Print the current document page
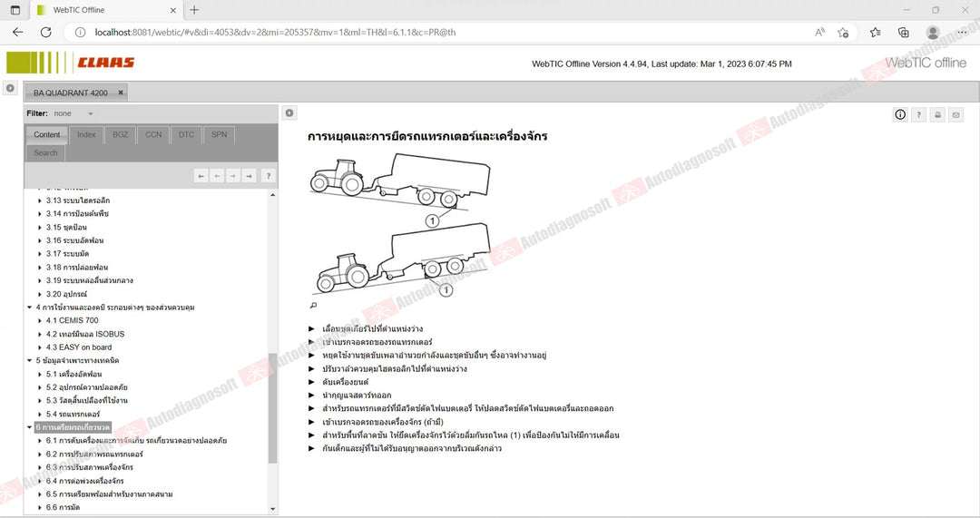Screen dimensions: 980x518 [937, 114]
